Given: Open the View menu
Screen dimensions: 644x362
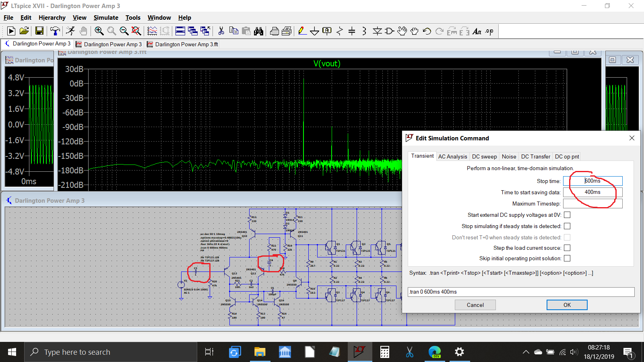Looking at the screenshot, I should click(x=79, y=18).
